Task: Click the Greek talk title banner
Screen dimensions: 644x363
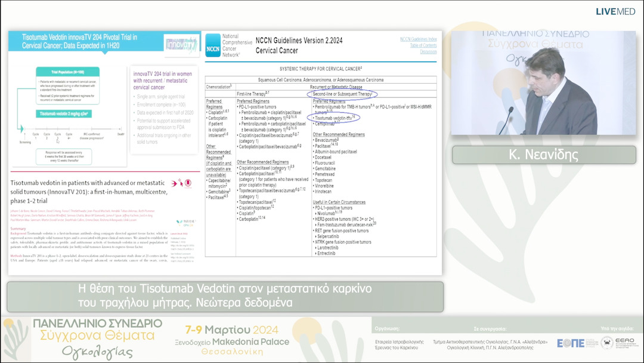Action: (225, 296)
